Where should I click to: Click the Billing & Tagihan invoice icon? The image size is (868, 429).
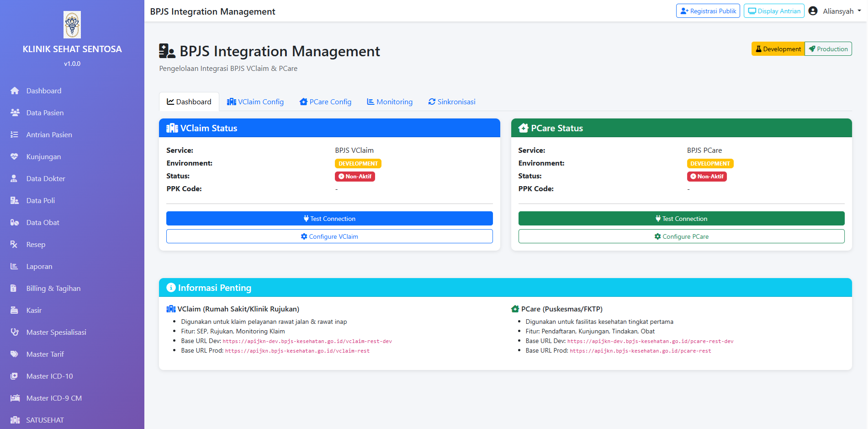14,288
